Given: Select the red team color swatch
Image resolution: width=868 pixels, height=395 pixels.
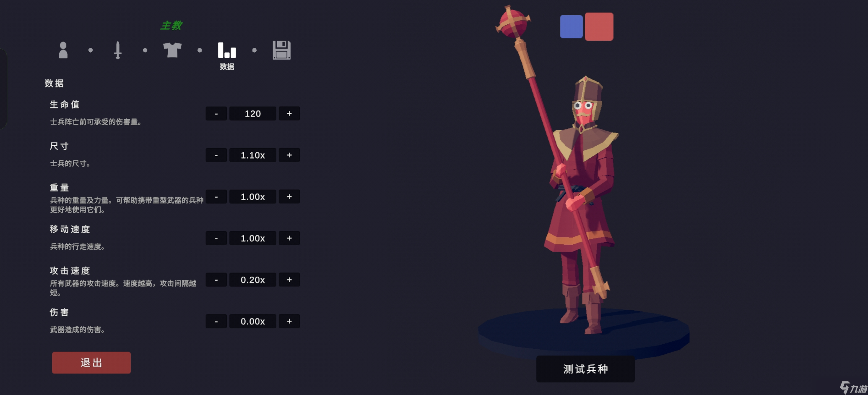Looking at the screenshot, I should coord(599,27).
